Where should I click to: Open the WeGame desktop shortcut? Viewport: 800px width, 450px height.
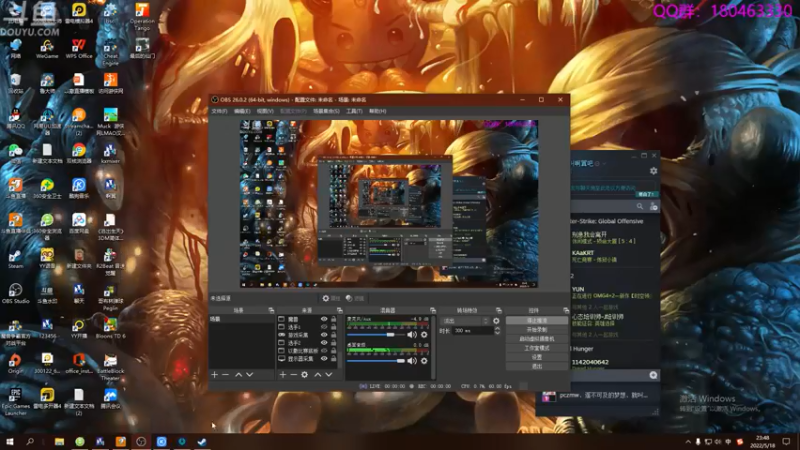(47, 49)
